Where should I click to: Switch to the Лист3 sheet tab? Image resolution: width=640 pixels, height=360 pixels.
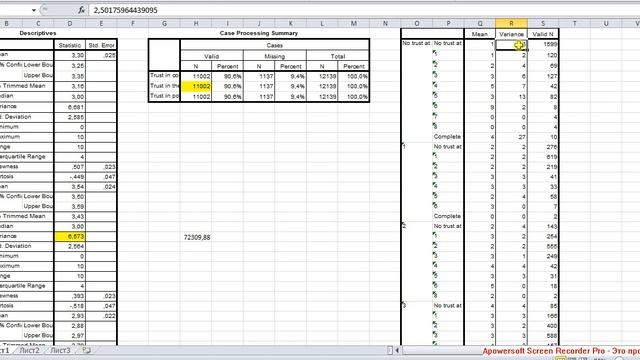click(x=60, y=350)
